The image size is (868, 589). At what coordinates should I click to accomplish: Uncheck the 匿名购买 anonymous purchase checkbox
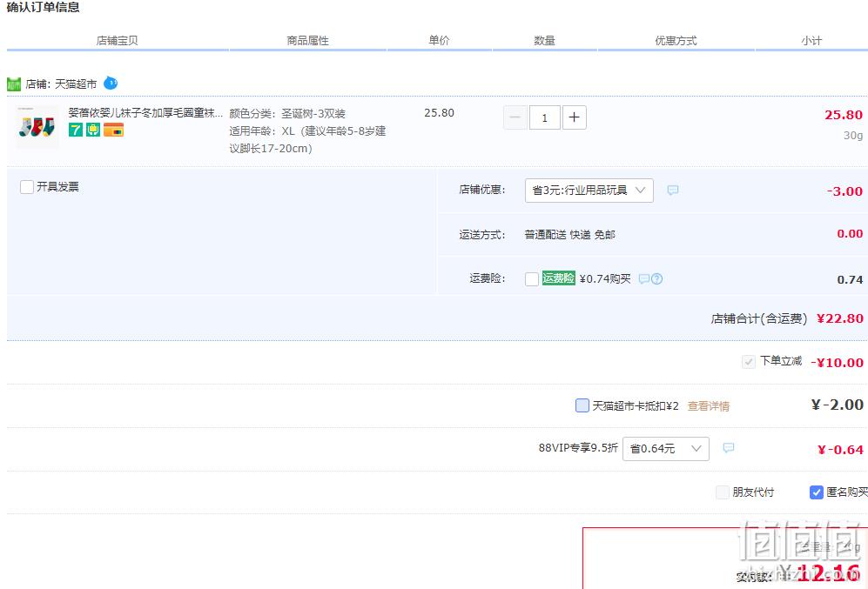click(x=817, y=492)
